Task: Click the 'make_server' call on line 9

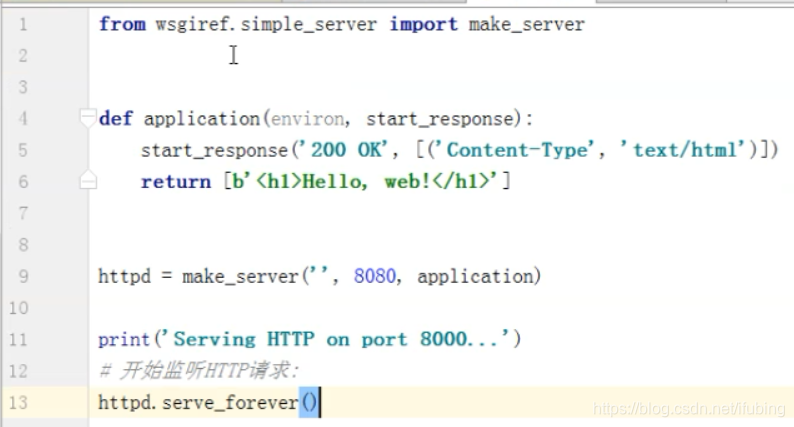Action: pos(241,277)
